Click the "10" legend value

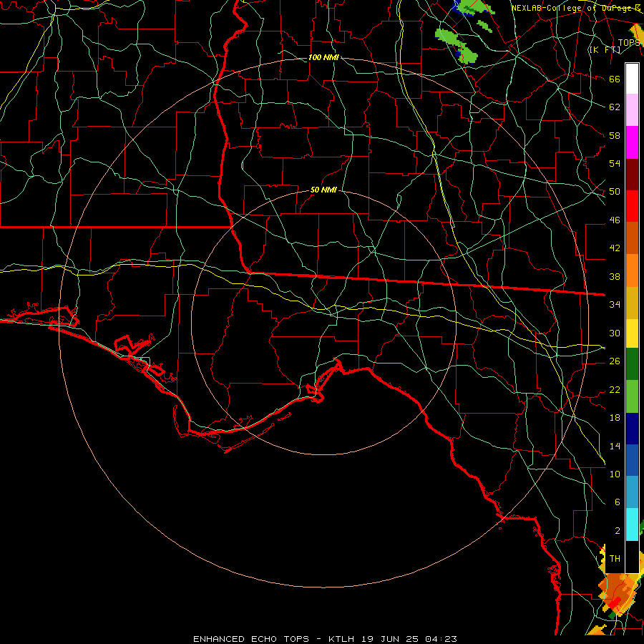coord(615,474)
